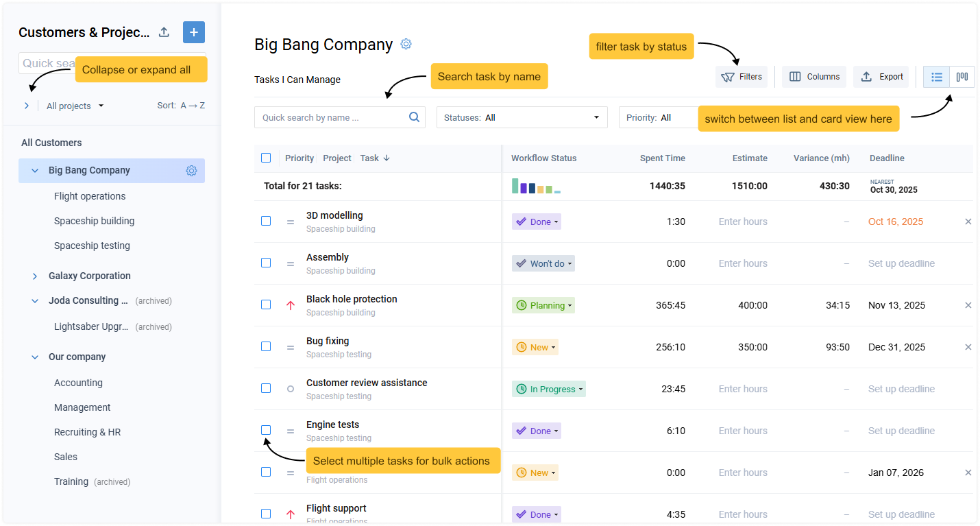Select the Bug fixing task checkbox
Screen dimensions: 980x526
click(x=266, y=346)
